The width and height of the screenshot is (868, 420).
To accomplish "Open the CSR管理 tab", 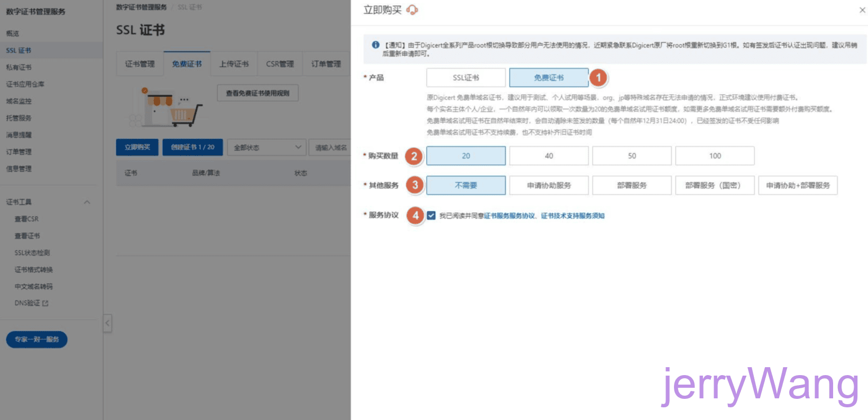I will point(280,64).
